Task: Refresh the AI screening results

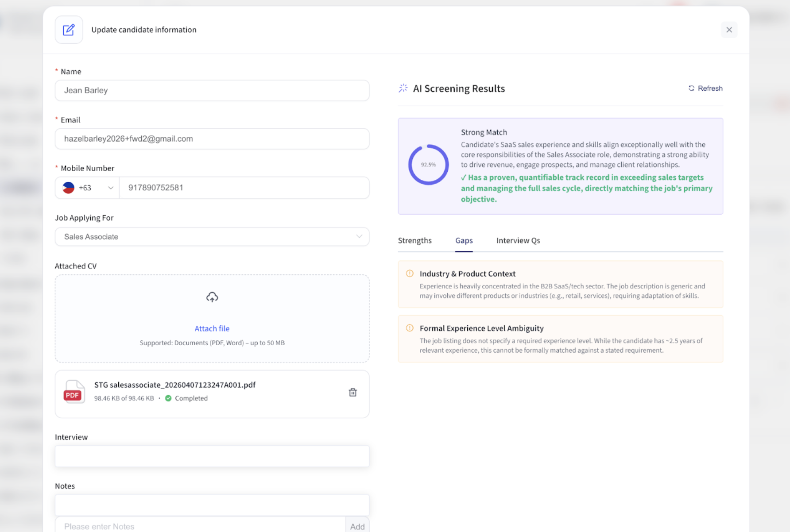Action: (x=705, y=88)
